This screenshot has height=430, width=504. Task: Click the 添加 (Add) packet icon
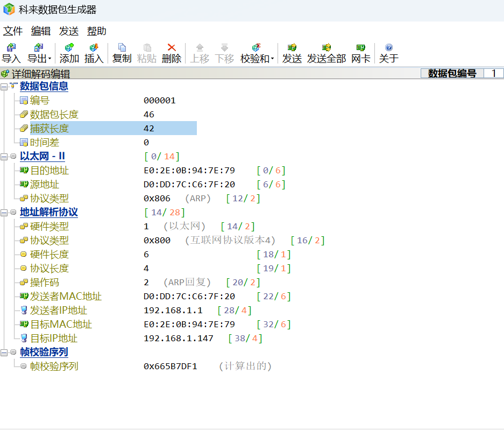[69, 53]
